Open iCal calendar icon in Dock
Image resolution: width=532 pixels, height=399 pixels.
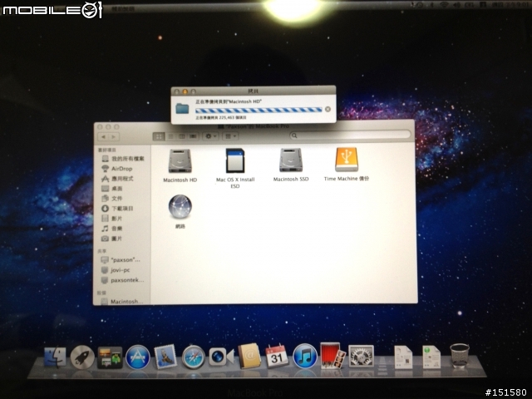coord(277,356)
